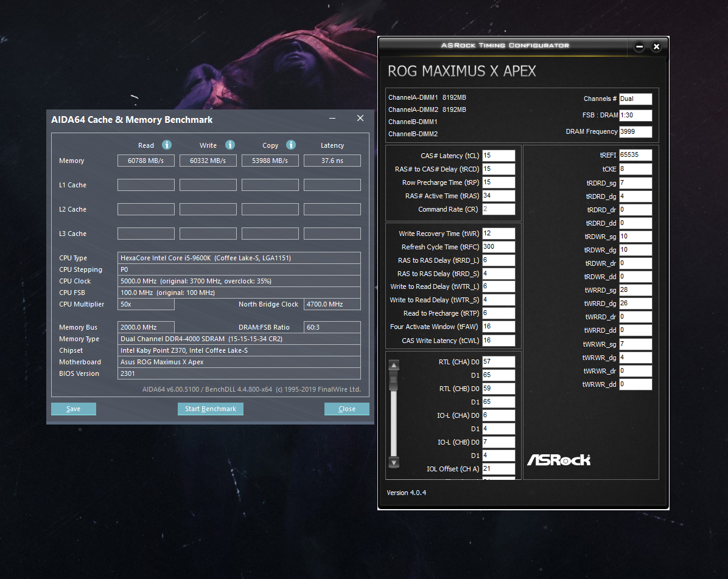Select the Write to Read Delay (tWTR_L) field
Screen dimensions: 728x579
click(499, 286)
